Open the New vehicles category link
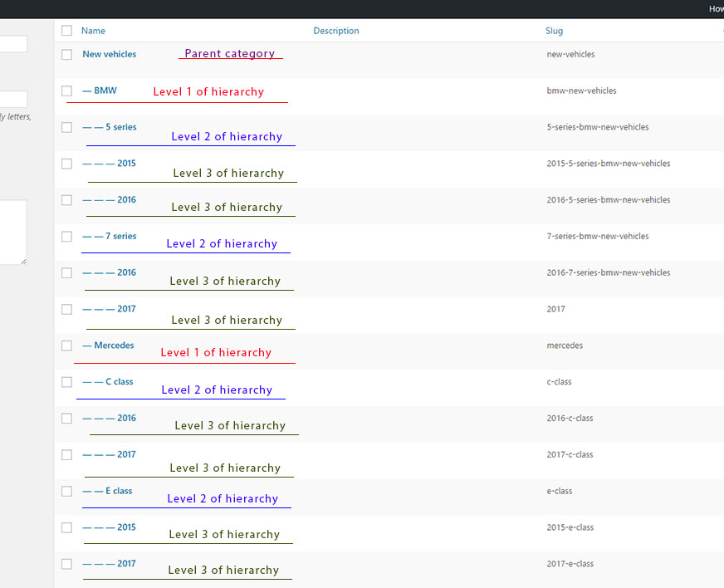 tap(110, 54)
